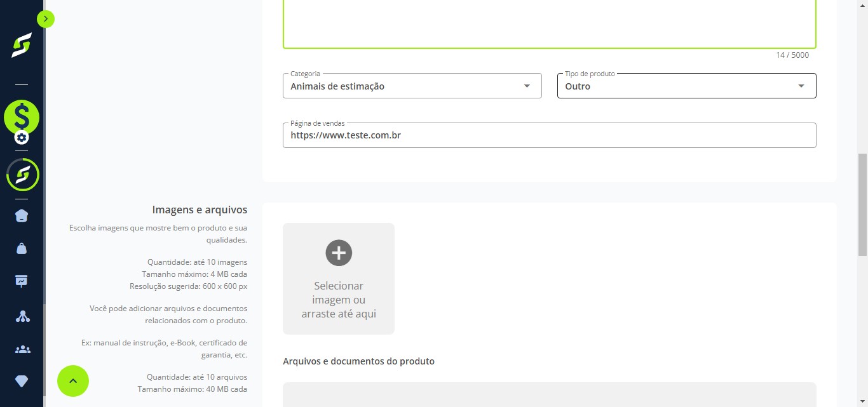868x407 pixels.
Task: Click the page vertical scrollbar
Action: 862,203
